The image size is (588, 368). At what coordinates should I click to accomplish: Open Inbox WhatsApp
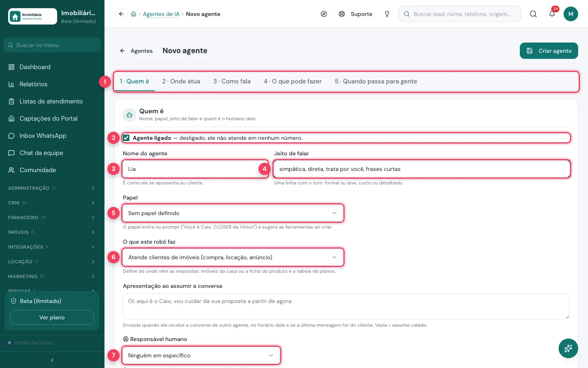(x=52, y=136)
